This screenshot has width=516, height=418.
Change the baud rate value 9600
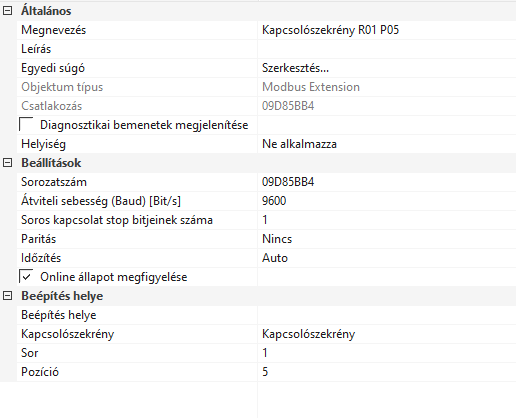(387, 201)
